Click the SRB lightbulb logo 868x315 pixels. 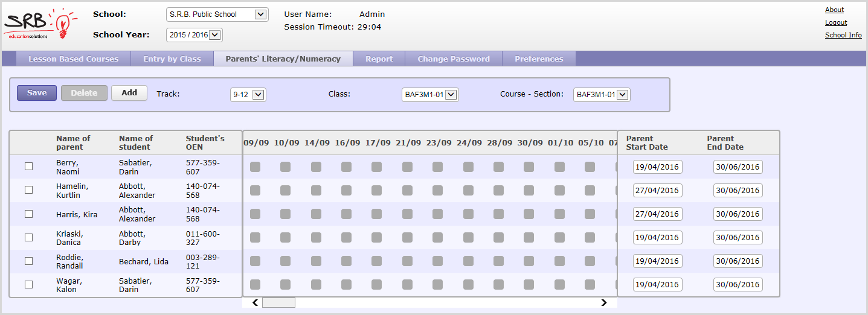point(40,25)
